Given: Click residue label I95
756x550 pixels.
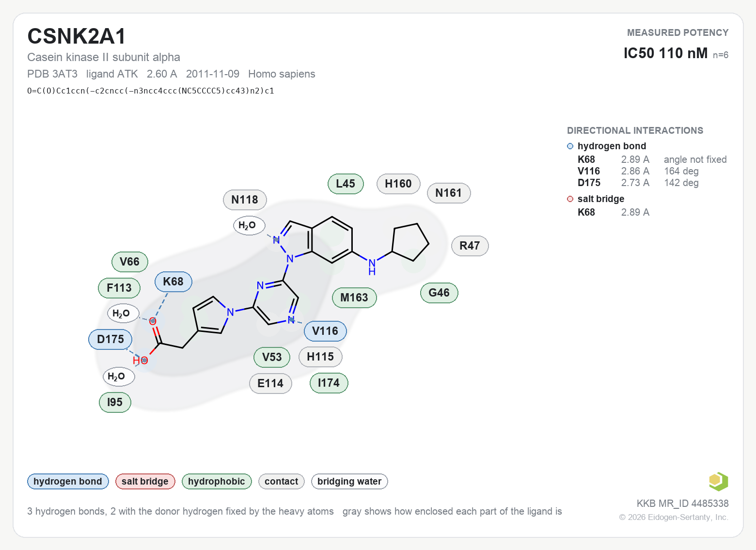Looking at the screenshot, I should 115,402.
